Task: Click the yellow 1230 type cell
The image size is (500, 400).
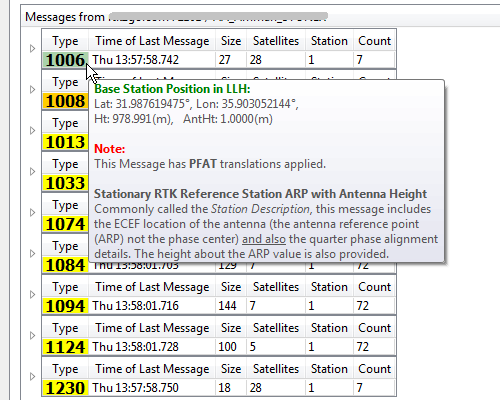Action: [65, 388]
